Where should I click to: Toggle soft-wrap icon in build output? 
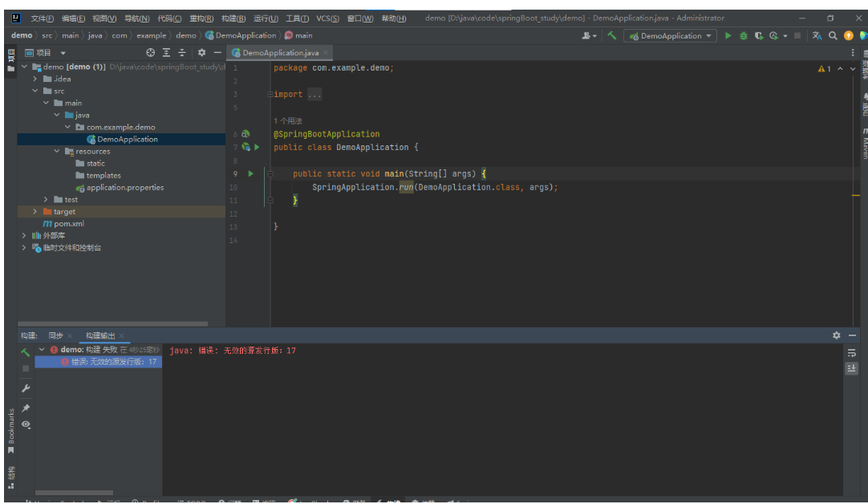click(x=852, y=353)
